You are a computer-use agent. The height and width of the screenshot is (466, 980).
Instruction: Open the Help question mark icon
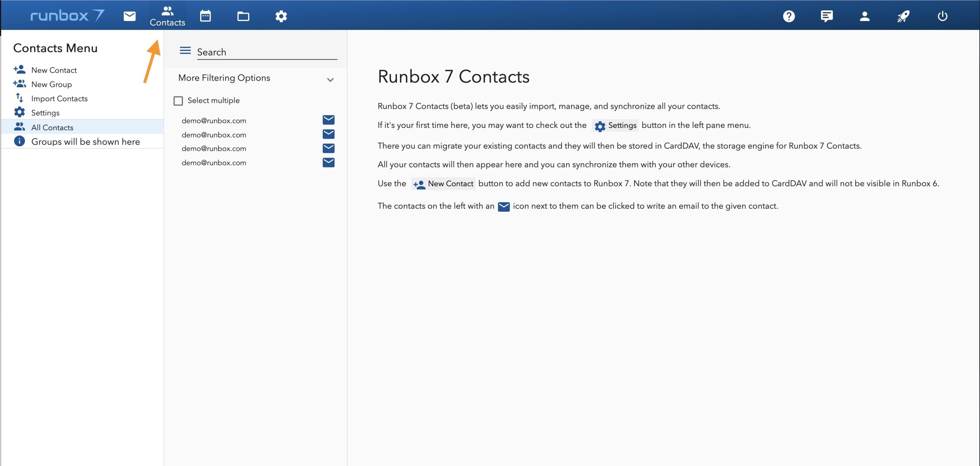(x=789, y=16)
